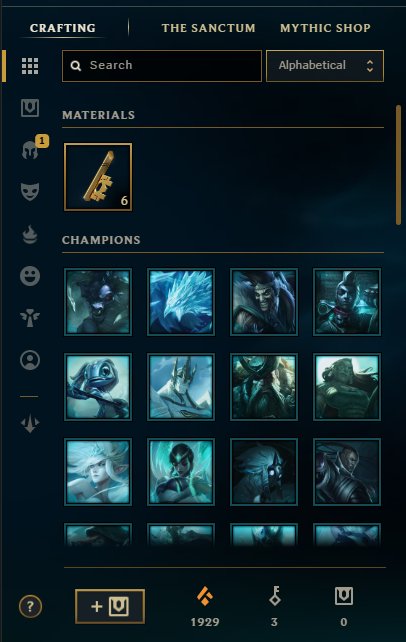This screenshot has height=642, width=406.
Task: Open the Crafting tab
Action: tap(63, 28)
